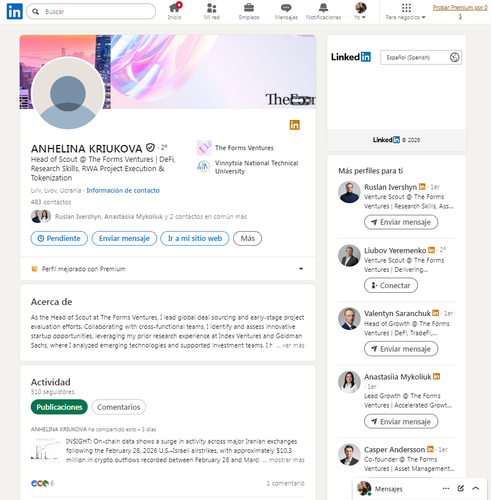Viewport: 491px width, 500px height.
Task: Click Premium badge next to Casper Andersson
Action: click(430, 449)
